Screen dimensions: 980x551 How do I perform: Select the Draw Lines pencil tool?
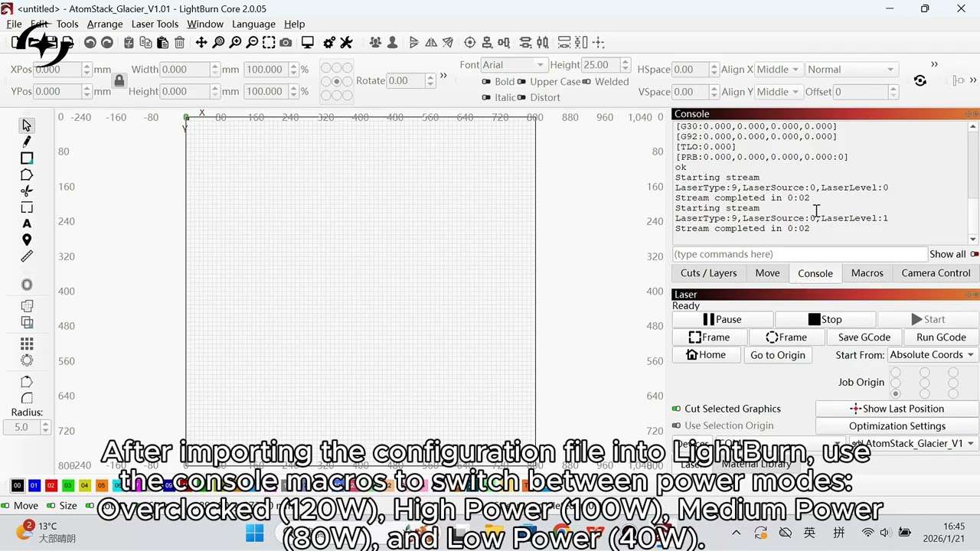coord(27,142)
